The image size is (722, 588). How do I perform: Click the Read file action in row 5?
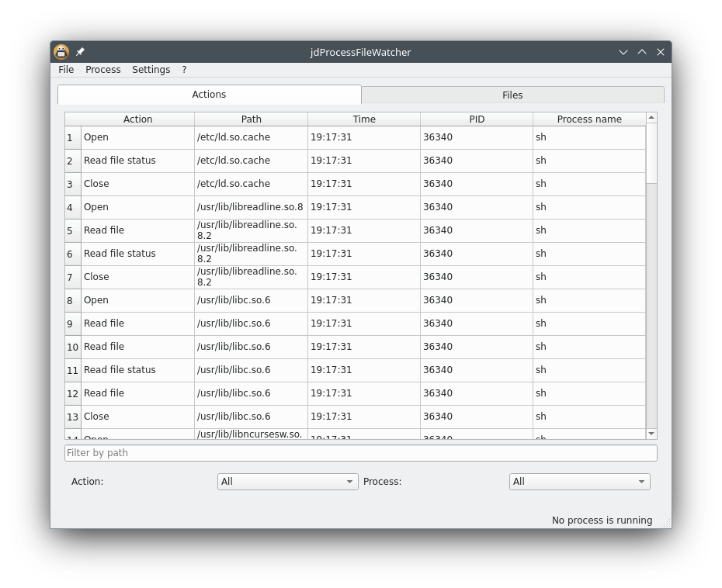(137, 230)
